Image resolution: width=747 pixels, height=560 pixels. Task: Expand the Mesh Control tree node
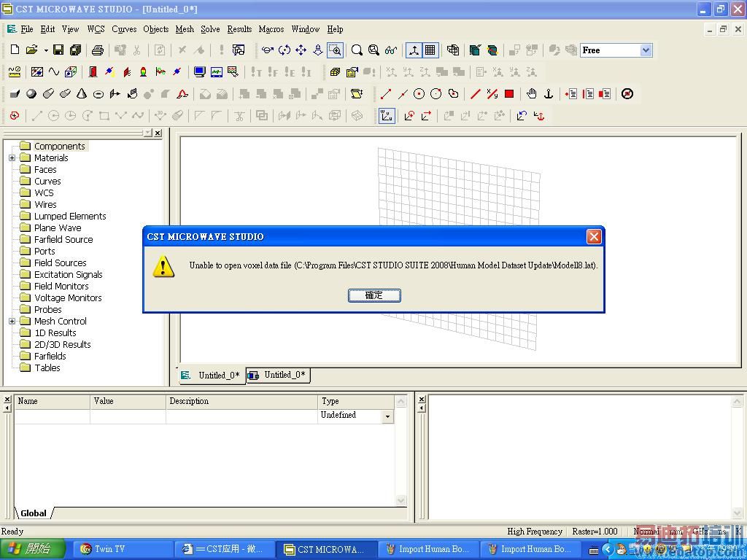(12, 321)
